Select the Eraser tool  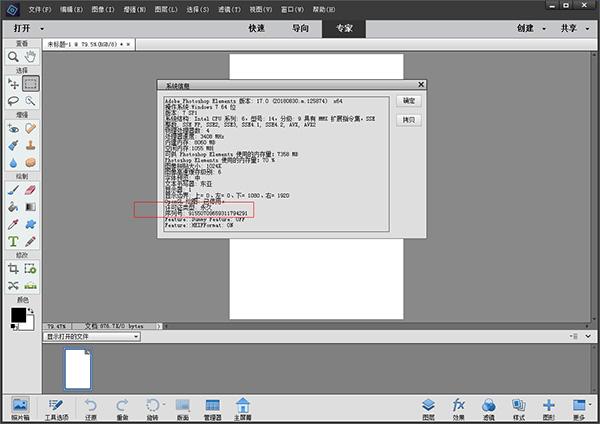coord(30,190)
